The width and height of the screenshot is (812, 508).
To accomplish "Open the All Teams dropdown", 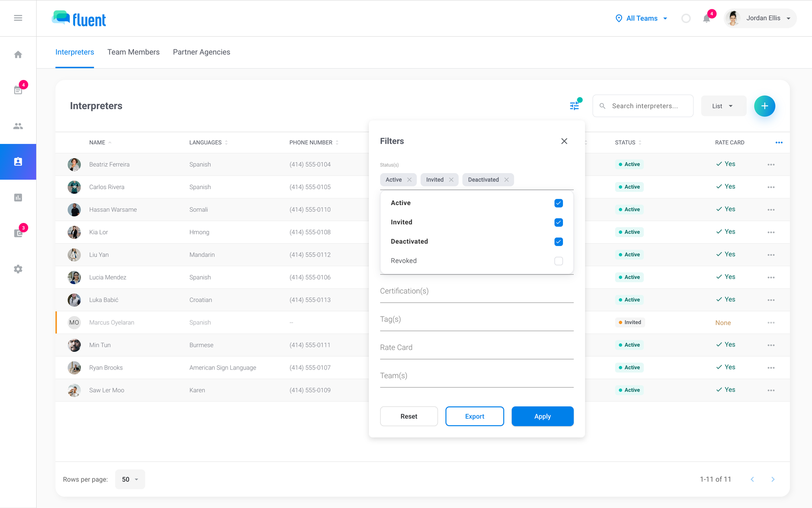I will (641, 18).
